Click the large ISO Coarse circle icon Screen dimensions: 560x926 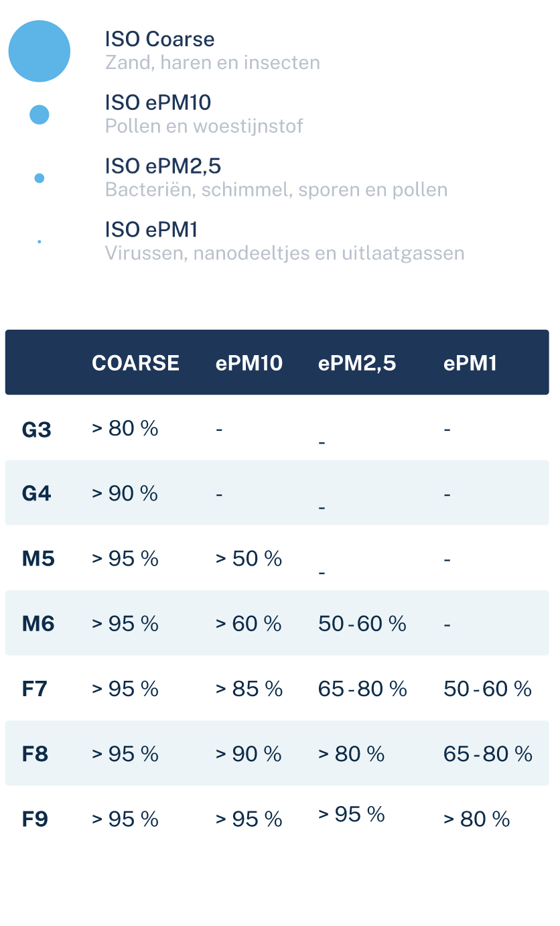tap(40, 51)
